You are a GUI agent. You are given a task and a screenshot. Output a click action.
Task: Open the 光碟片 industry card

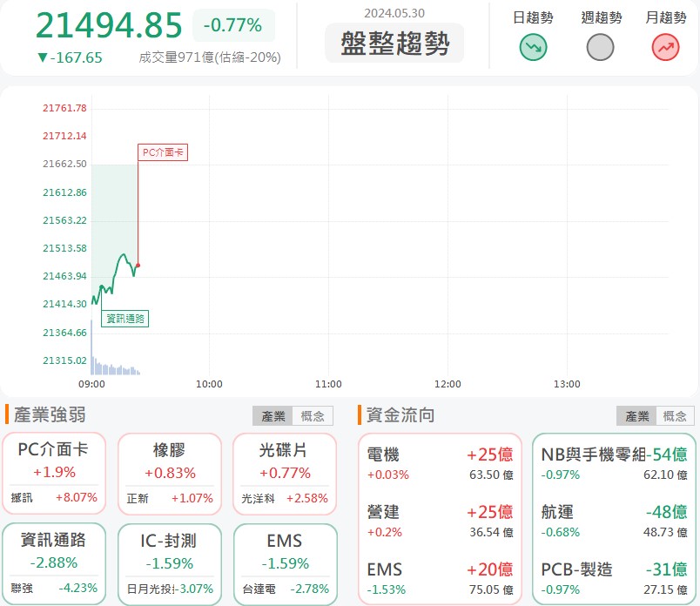[x=285, y=474]
